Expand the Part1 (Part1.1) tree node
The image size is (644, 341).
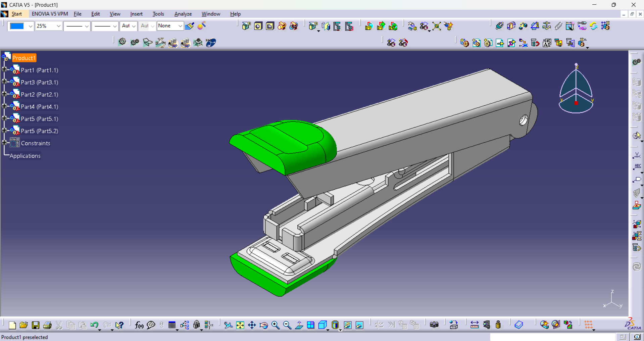tap(4, 69)
